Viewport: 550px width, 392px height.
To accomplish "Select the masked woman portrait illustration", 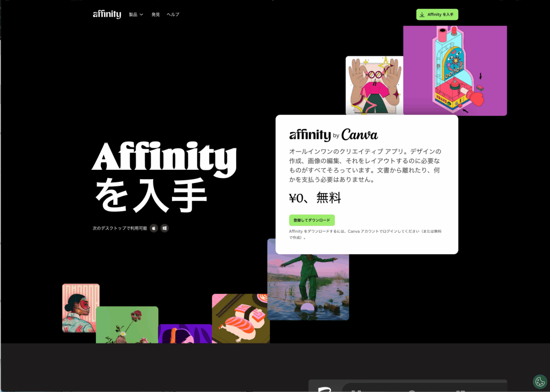I will point(81,308).
